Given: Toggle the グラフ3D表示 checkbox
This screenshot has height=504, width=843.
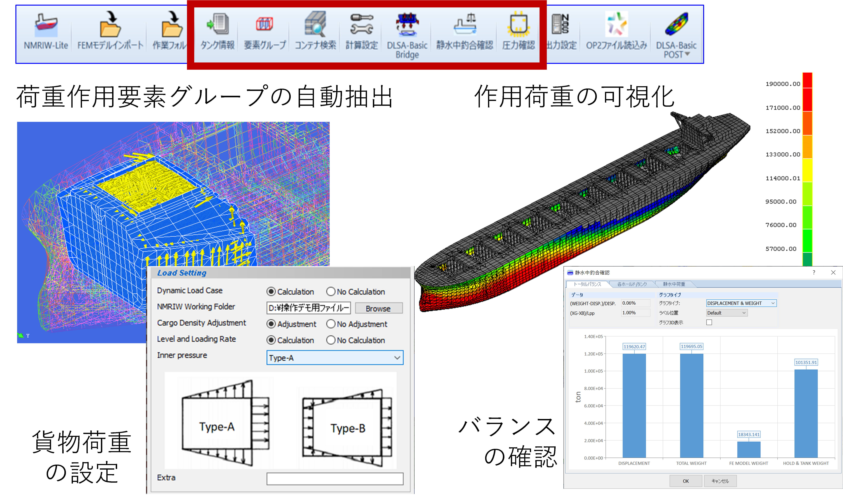Looking at the screenshot, I should (709, 322).
